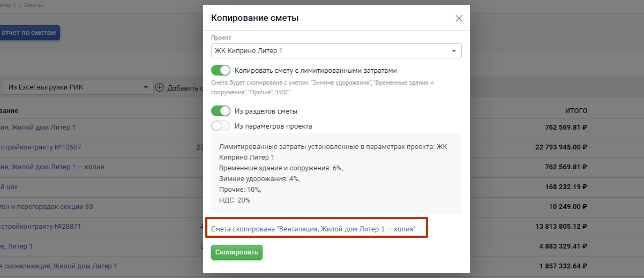Viewport: 644px width, 278px height.
Task: Open the сигнализация, Жилой дом Литер 1 estimate
Action: pos(58,266)
